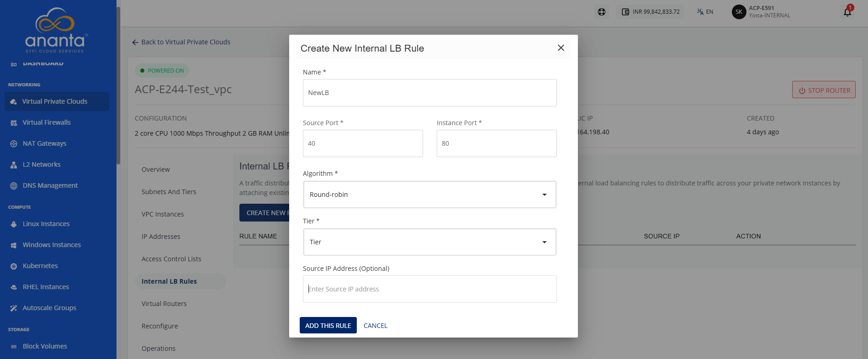Open IP Addresses section

coord(161,237)
